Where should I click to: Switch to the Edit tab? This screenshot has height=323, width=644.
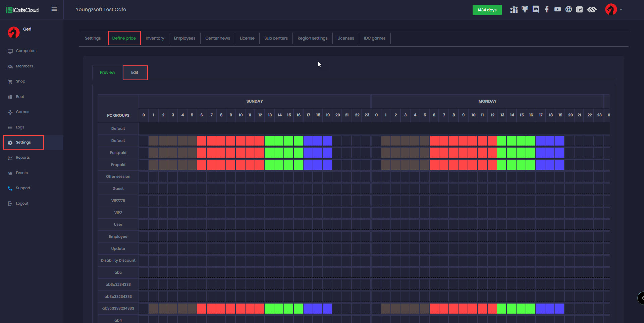tap(135, 72)
